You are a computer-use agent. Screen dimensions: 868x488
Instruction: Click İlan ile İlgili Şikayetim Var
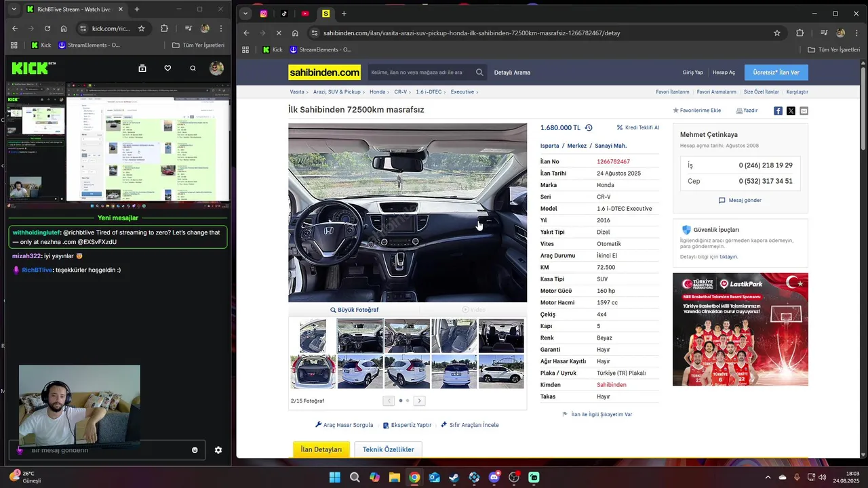click(x=597, y=414)
